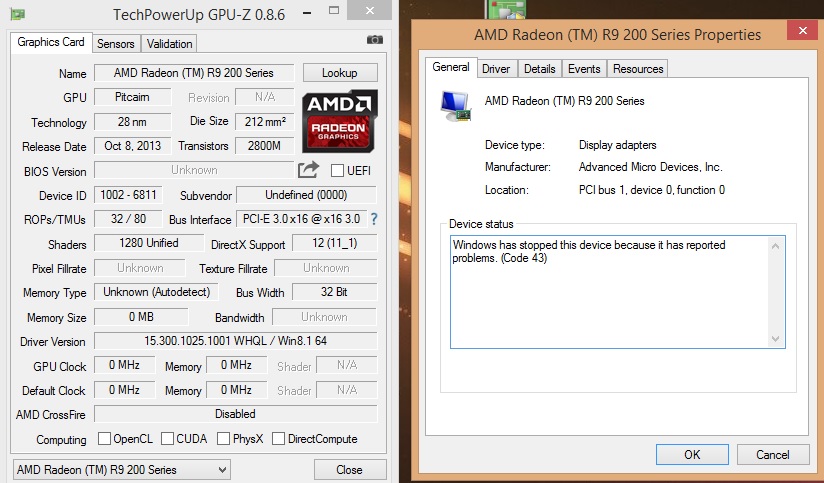Open the Resources tab in Properties
The image size is (824, 483).
pos(638,69)
